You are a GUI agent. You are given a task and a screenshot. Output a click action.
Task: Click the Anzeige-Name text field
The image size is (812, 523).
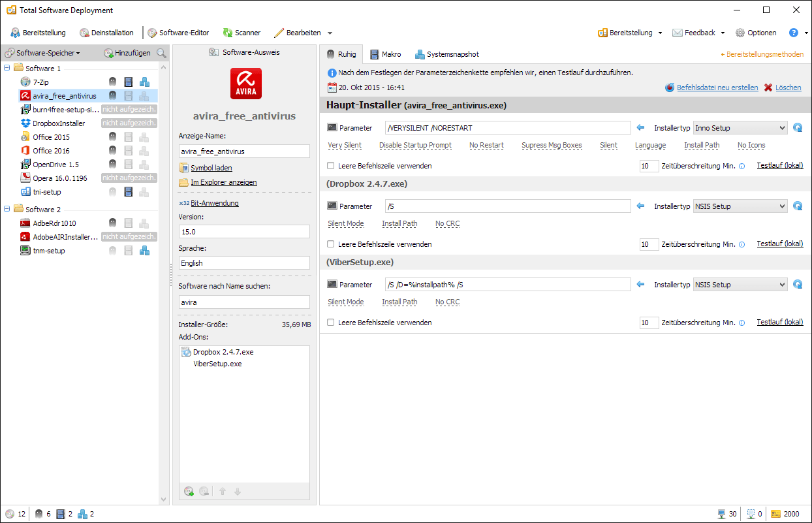244,151
